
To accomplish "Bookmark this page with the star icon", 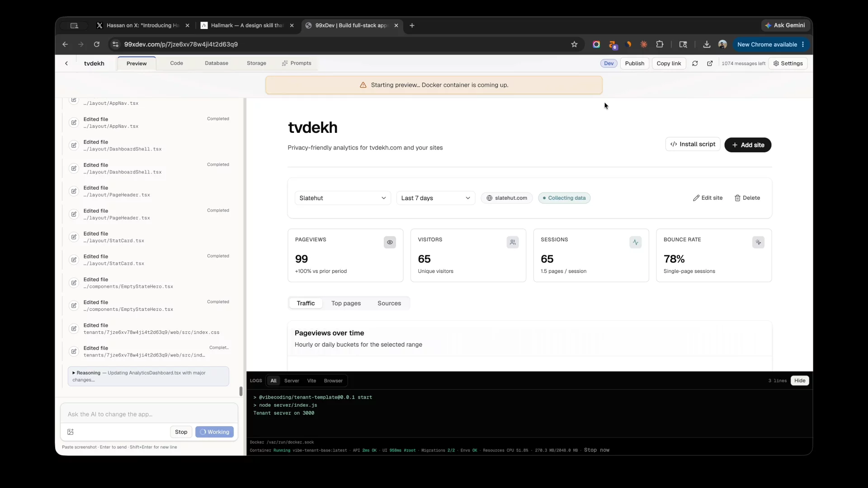I will tap(574, 44).
